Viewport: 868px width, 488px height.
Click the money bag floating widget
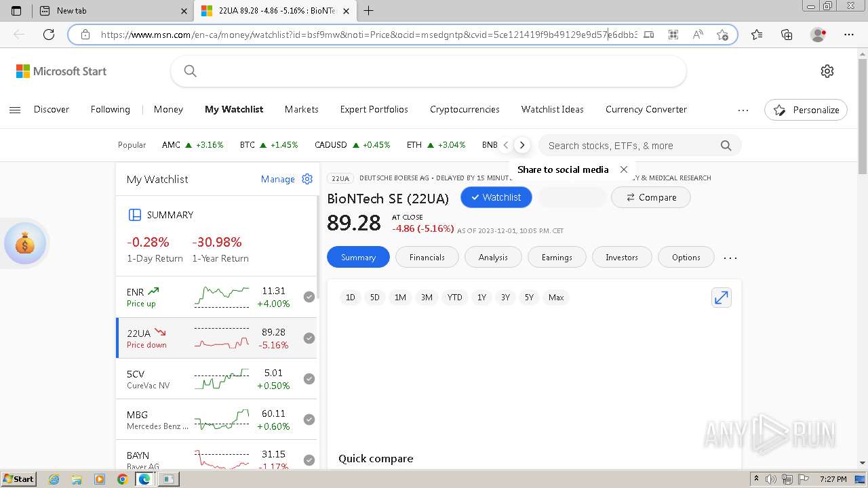click(x=25, y=243)
